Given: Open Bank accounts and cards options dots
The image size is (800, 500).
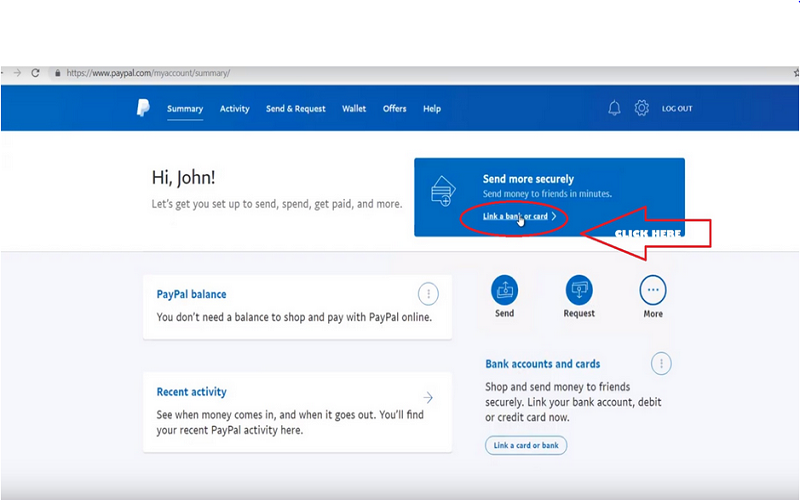Looking at the screenshot, I should click(661, 363).
